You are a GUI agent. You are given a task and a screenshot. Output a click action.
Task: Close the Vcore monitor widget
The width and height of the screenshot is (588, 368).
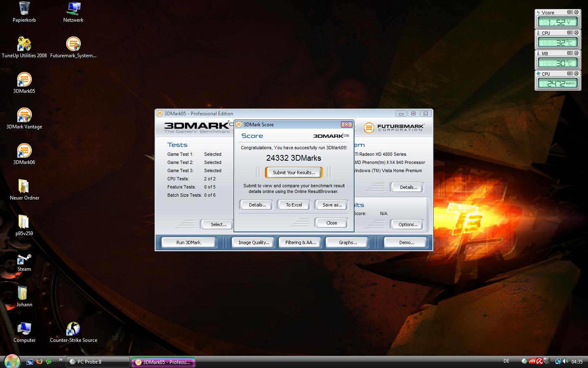point(576,12)
